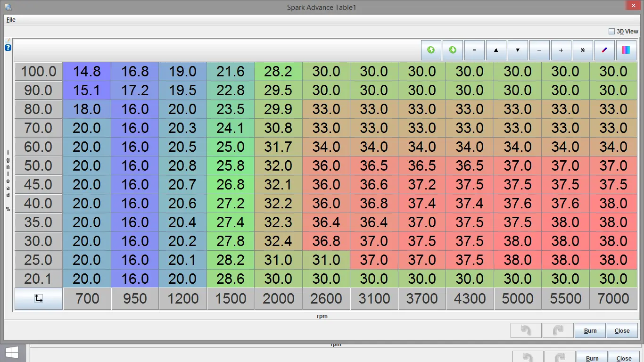Select the 35.0 ignition load axis bin
Image resolution: width=644 pixels, height=362 pixels.
click(x=39, y=222)
